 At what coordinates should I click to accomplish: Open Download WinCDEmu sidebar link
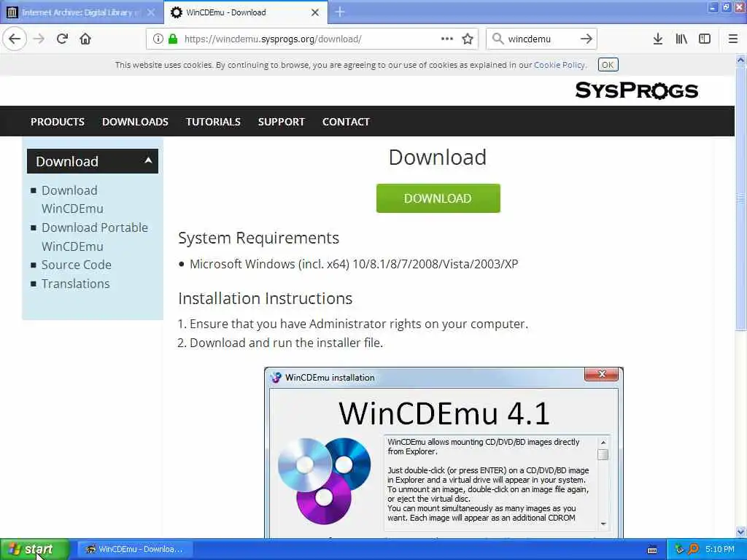[x=72, y=200]
